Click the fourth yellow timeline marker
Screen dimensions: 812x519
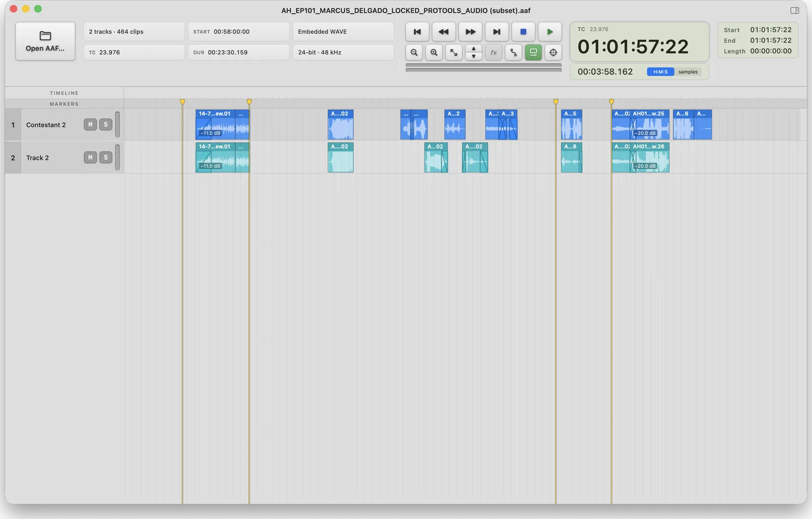pos(612,102)
